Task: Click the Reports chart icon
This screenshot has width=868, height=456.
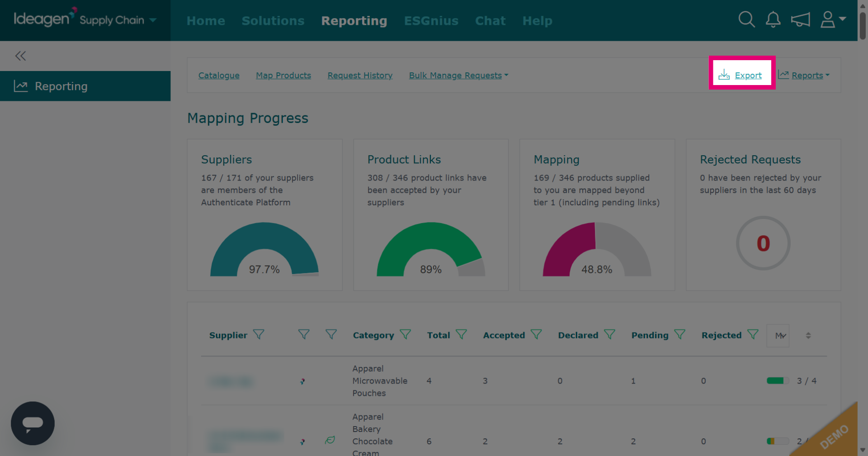Action: tap(783, 75)
